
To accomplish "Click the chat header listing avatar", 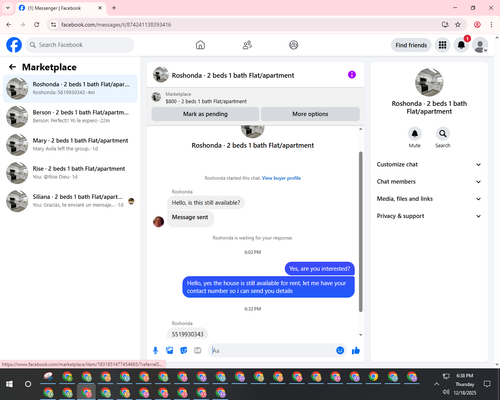I will click(161, 75).
